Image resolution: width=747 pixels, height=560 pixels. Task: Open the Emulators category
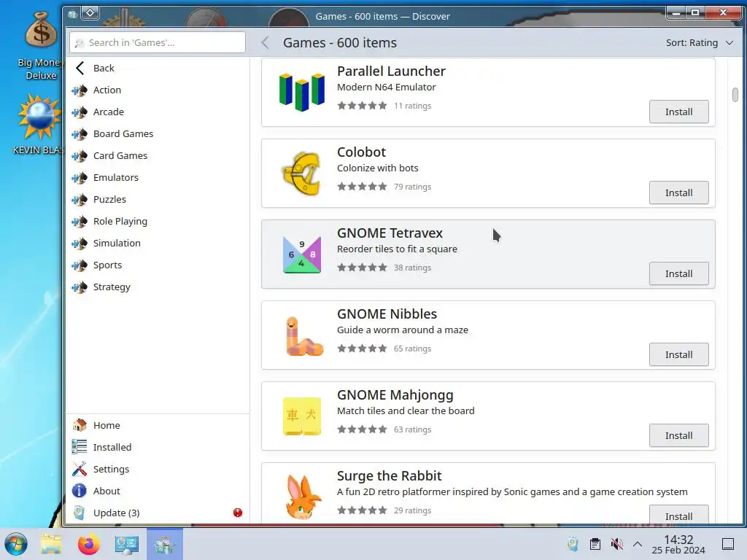(158, 178)
